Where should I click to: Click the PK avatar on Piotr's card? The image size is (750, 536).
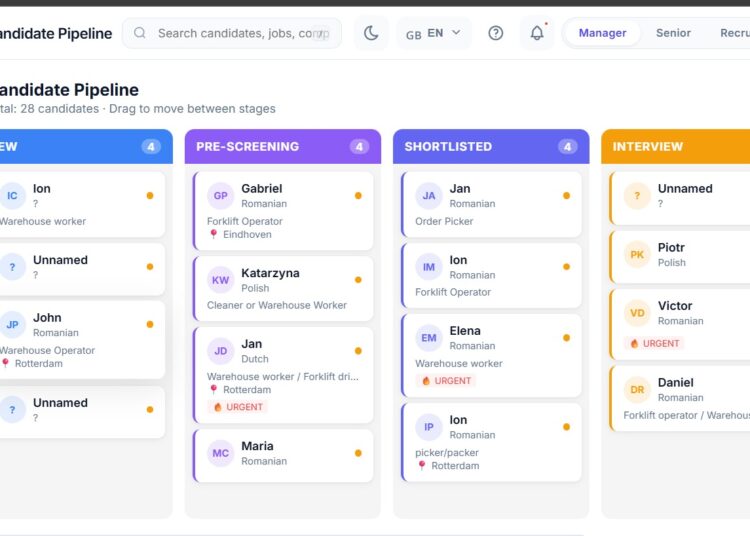tap(637, 254)
